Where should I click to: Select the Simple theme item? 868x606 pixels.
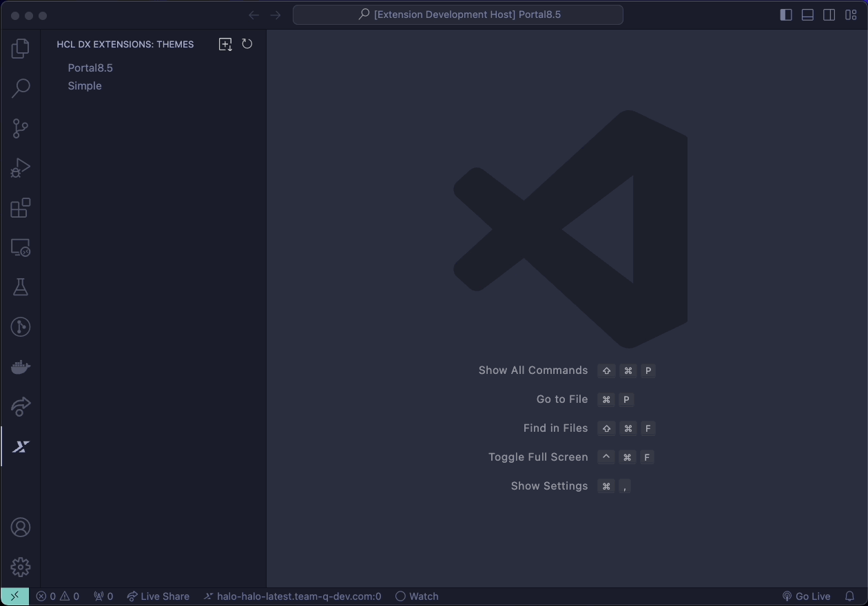click(x=84, y=85)
